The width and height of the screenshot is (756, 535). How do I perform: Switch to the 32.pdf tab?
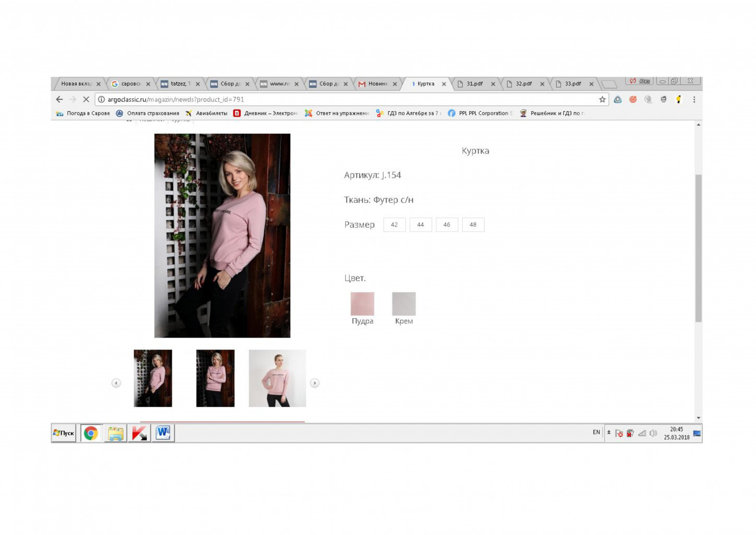(x=524, y=84)
